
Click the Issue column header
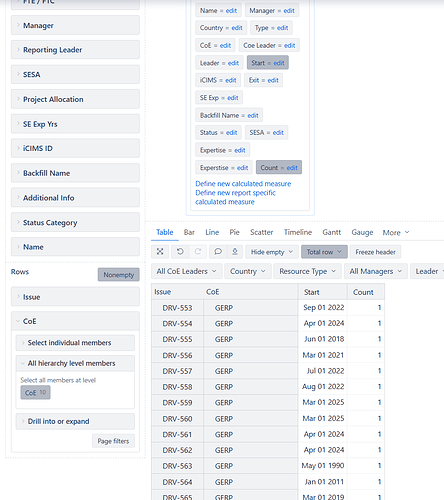click(163, 292)
